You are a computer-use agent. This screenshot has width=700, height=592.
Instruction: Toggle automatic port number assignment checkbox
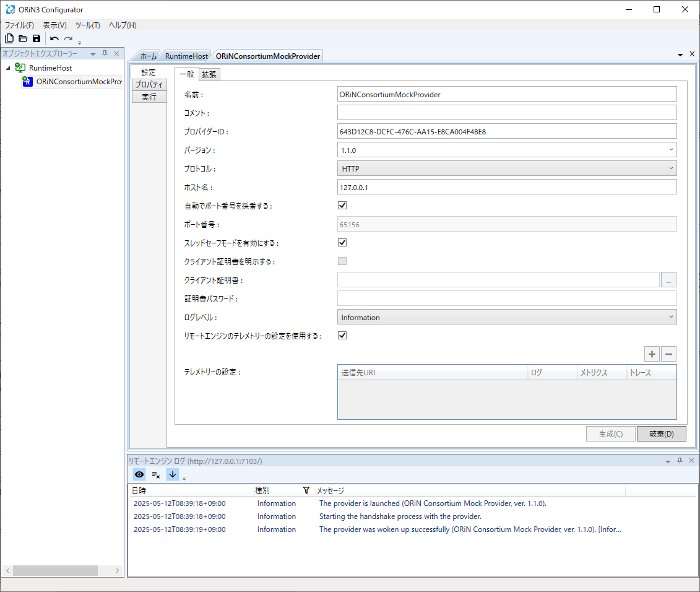pos(342,206)
